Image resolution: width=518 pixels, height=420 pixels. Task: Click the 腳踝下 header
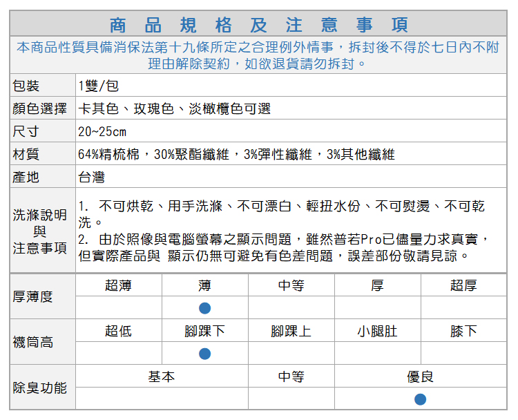[205, 331]
